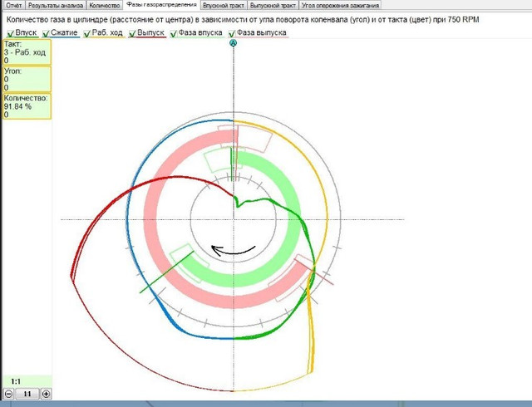Toggle the Раб. ход curve checkbox
This screenshot has width=532, height=407.
(87, 33)
